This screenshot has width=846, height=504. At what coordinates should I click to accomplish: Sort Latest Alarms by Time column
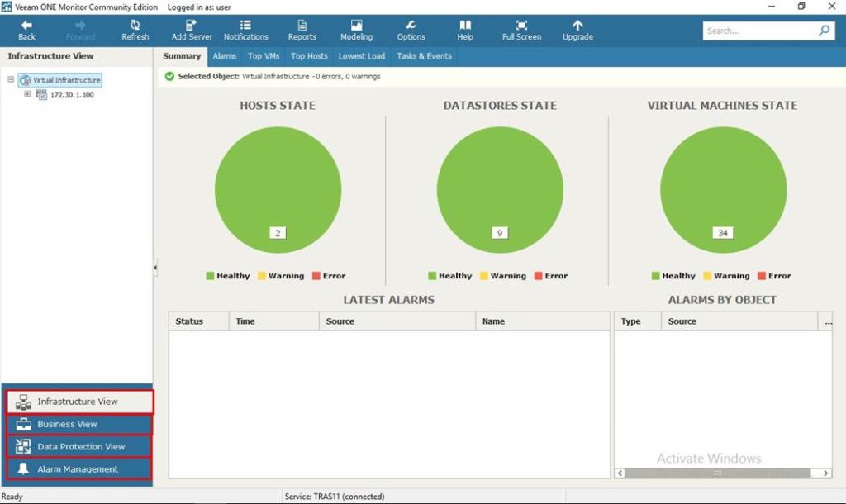274,321
